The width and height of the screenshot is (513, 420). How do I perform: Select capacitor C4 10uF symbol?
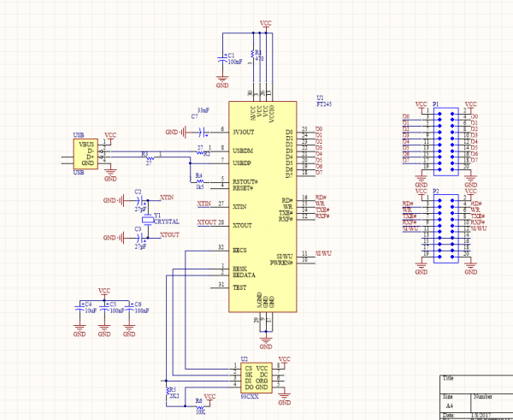point(80,308)
